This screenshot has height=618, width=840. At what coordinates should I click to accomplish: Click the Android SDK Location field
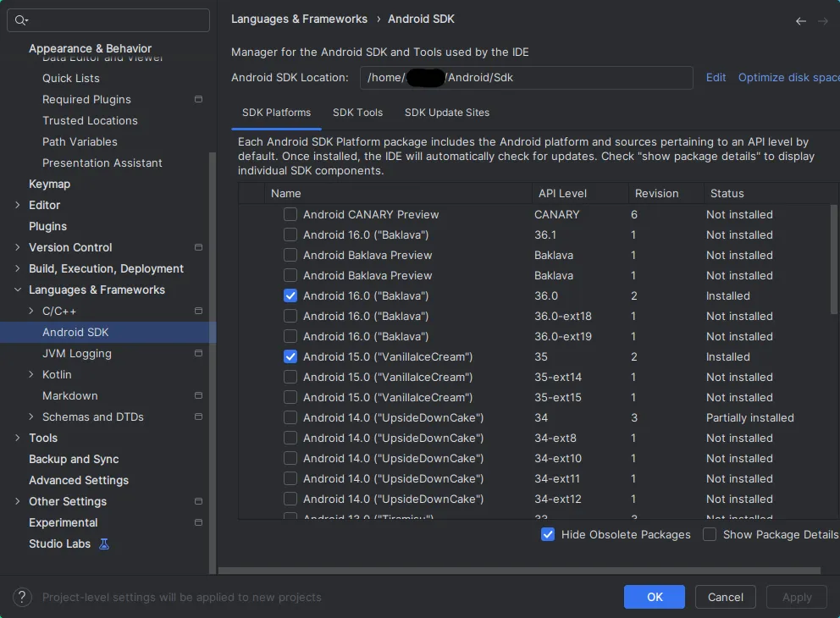(x=525, y=77)
